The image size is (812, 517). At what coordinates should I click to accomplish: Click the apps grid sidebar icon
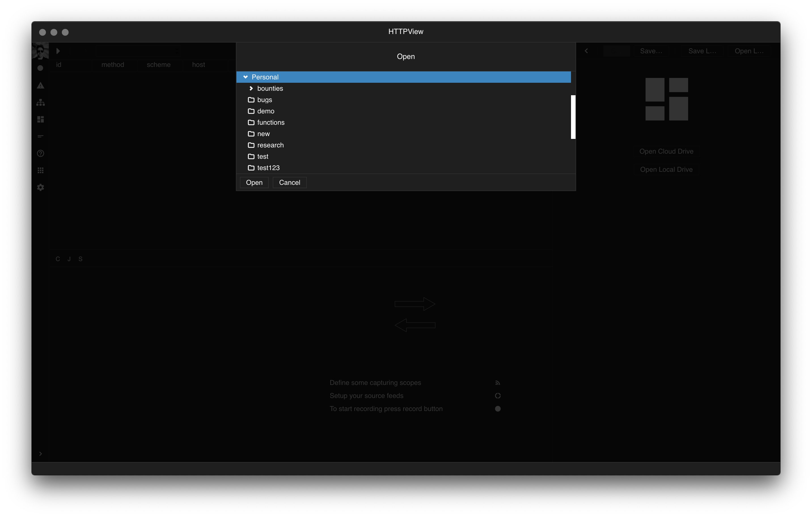[x=41, y=170]
